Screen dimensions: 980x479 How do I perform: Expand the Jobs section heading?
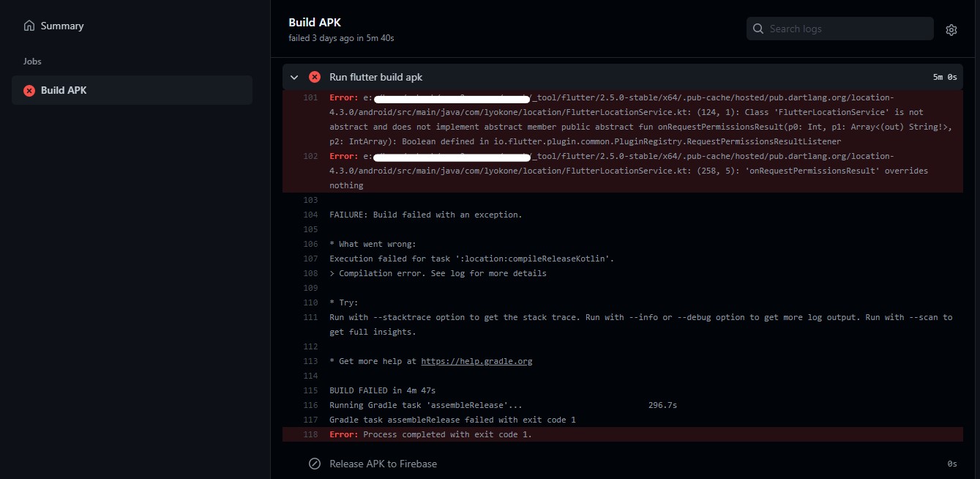(32, 62)
